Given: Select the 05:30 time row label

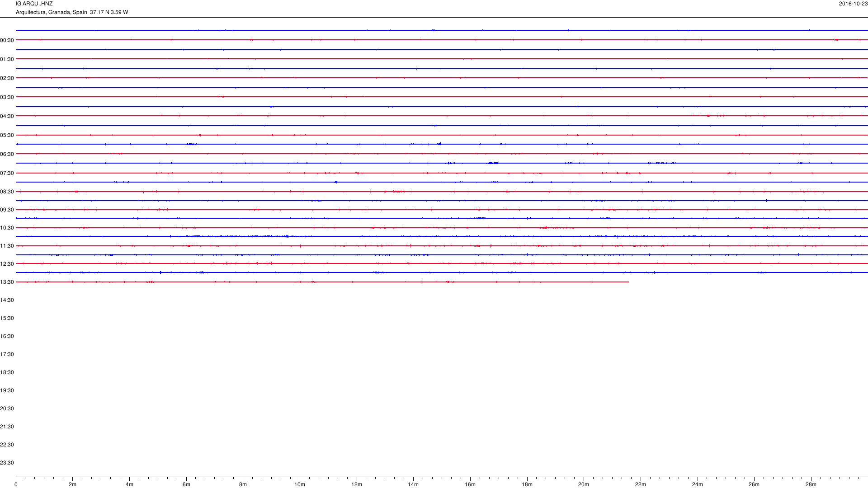Looking at the screenshot, I should tap(7, 135).
